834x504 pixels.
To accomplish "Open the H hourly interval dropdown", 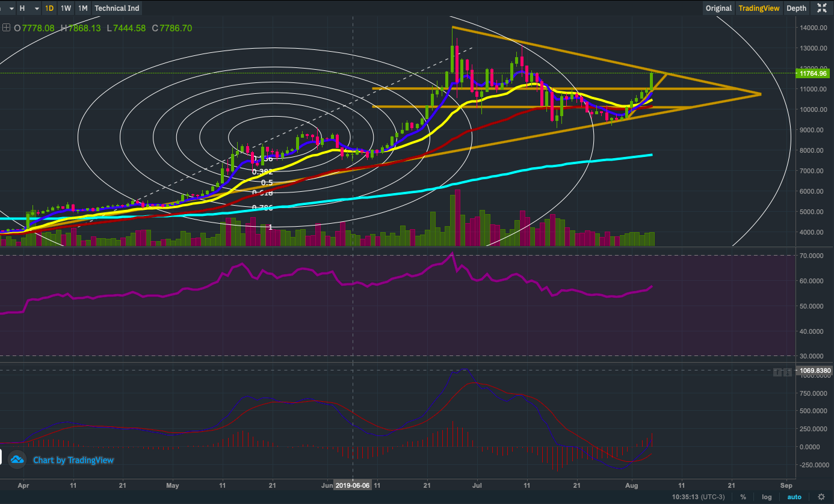I will pyautogui.click(x=29, y=8).
